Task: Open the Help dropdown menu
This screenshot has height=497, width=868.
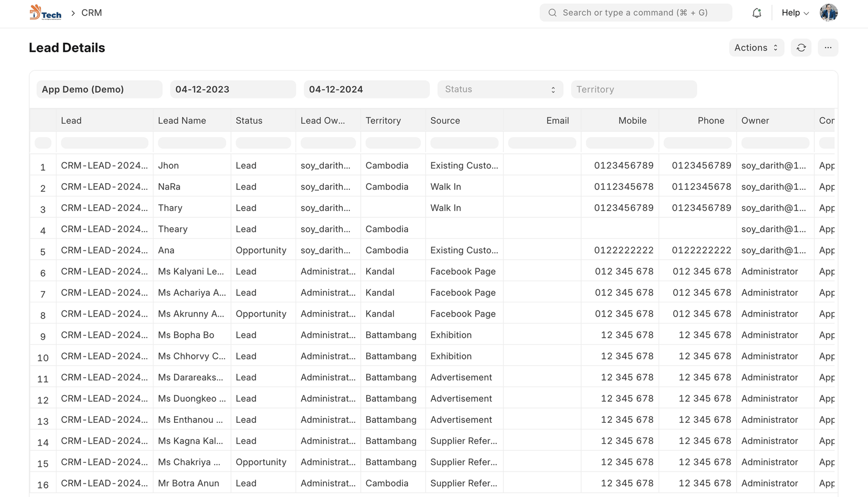Action: 795,12
